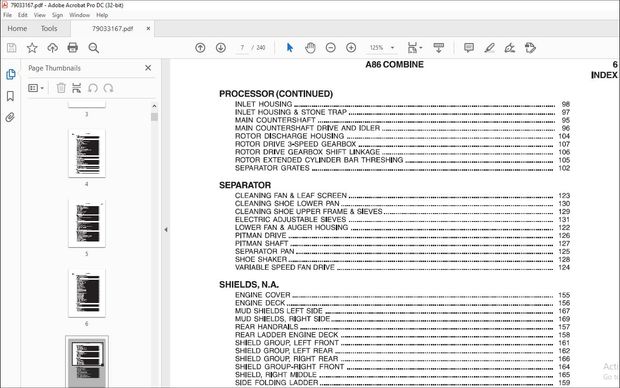
Task: Select the 79033167.pdf document tab
Action: tap(112, 28)
